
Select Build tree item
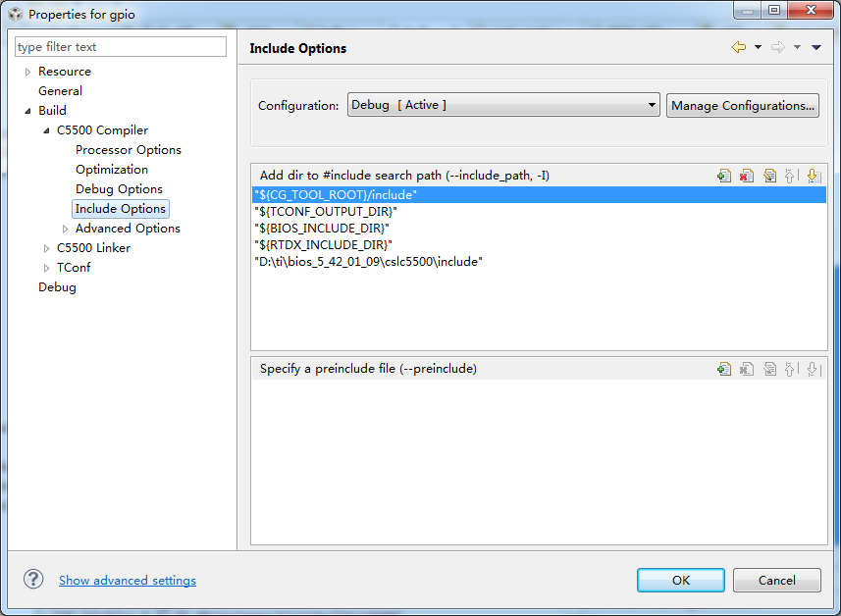[52, 111]
